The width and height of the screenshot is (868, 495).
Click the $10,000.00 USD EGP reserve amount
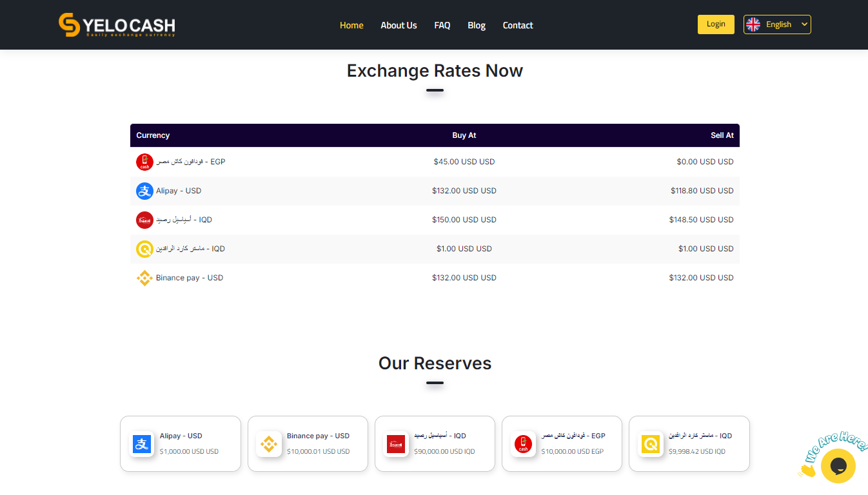point(572,451)
